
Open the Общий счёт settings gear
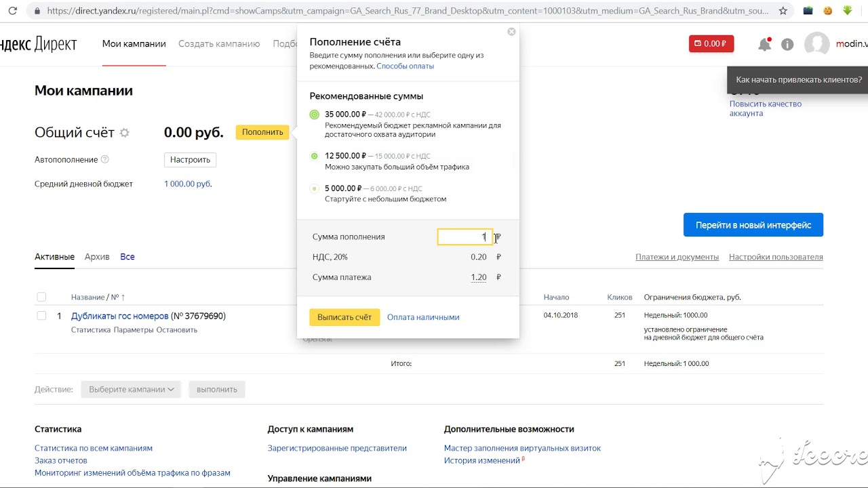tap(124, 134)
